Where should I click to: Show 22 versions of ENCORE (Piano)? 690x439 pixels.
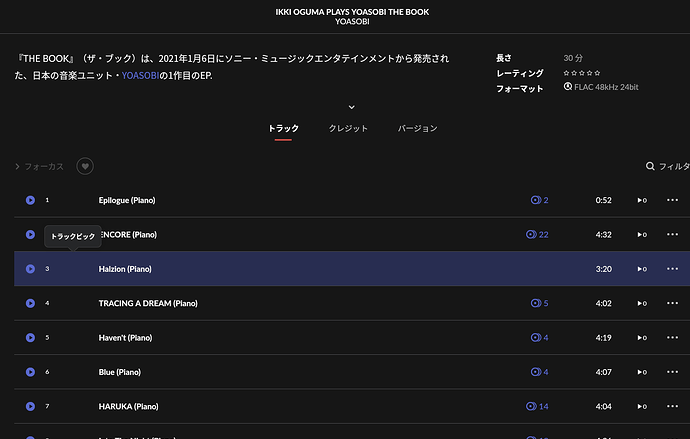pyautogui.click(x=537, y=234)
